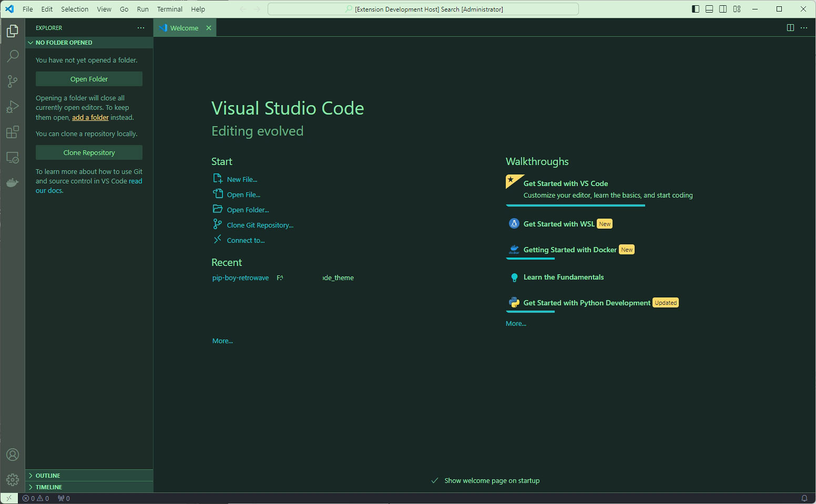Click the forwarded ports indicator in status bar

[64, 498]
